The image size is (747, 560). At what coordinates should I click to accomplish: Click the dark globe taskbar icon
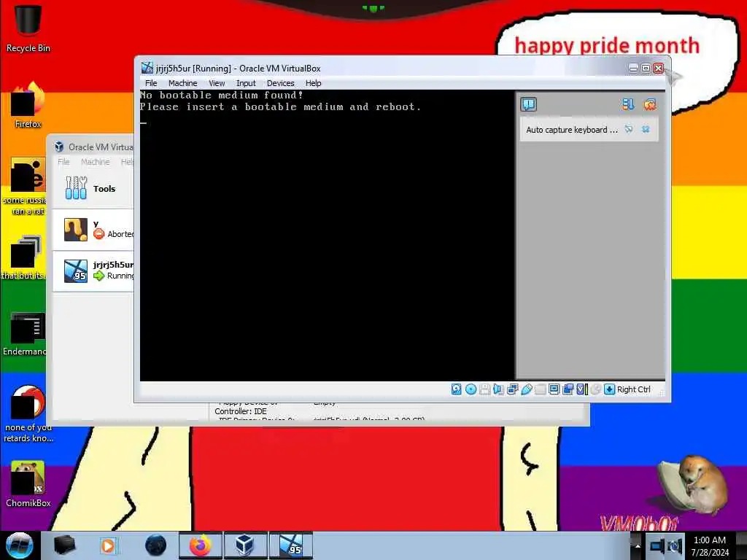[155, 545]
